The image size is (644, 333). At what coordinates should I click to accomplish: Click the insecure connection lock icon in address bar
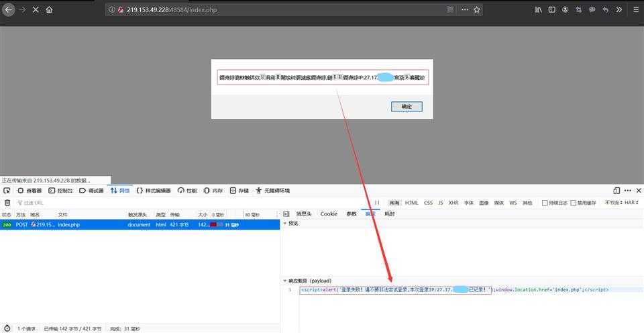pos(120,10)
